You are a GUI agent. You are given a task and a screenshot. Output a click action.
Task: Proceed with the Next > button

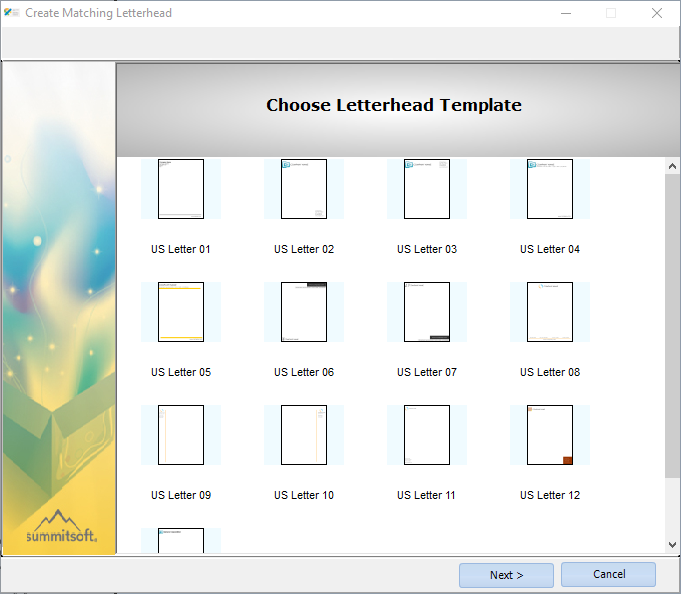click(x=506, y=575)
